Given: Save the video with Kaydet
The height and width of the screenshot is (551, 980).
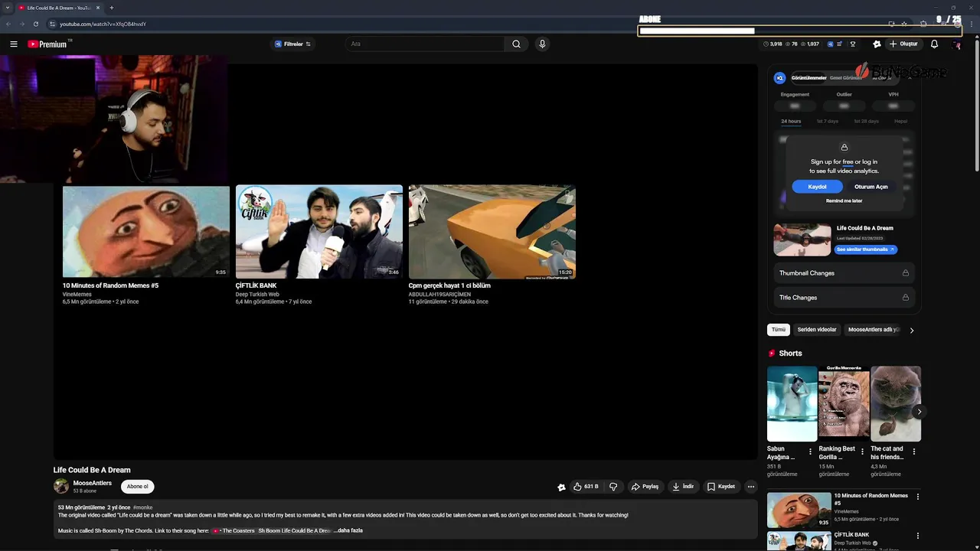Looking at the screenshot, I should pyautogui.click(x=720, y=487).
